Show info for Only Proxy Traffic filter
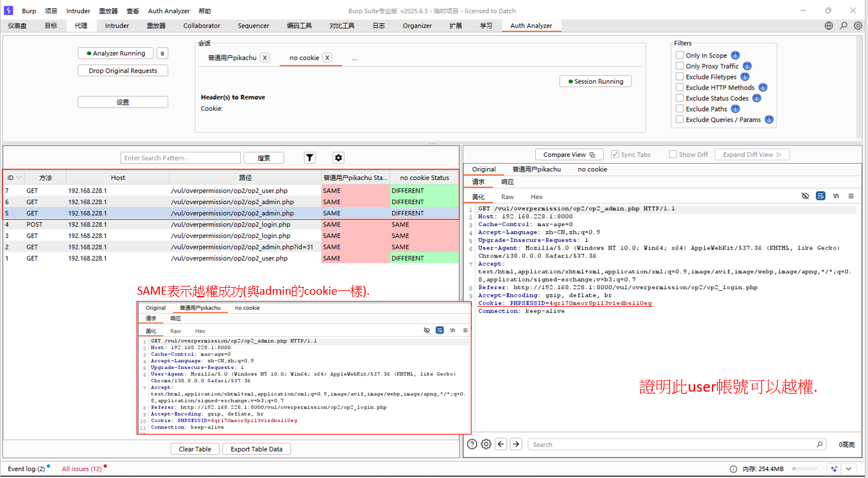 (747, 66)
